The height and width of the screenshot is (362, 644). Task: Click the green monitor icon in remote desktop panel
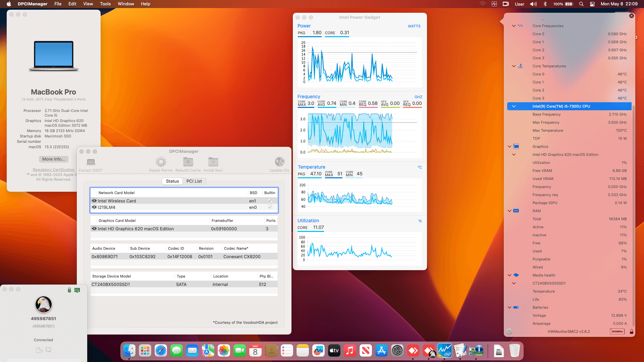tap(77, 290)
